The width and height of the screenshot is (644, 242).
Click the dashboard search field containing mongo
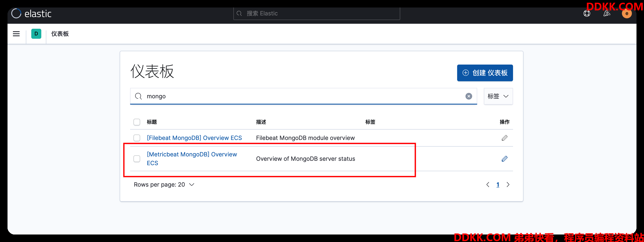click(303, 96)
